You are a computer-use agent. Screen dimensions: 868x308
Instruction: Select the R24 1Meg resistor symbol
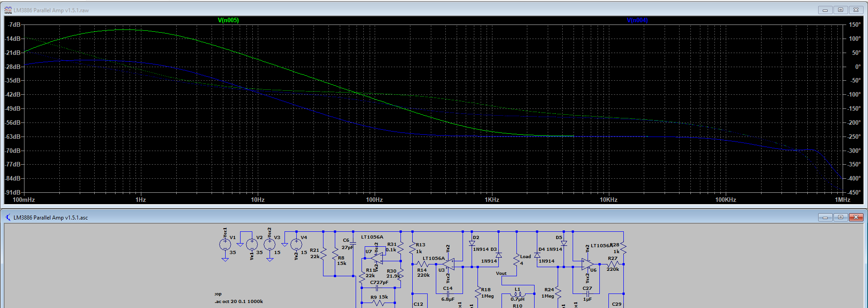click(558, 293)
